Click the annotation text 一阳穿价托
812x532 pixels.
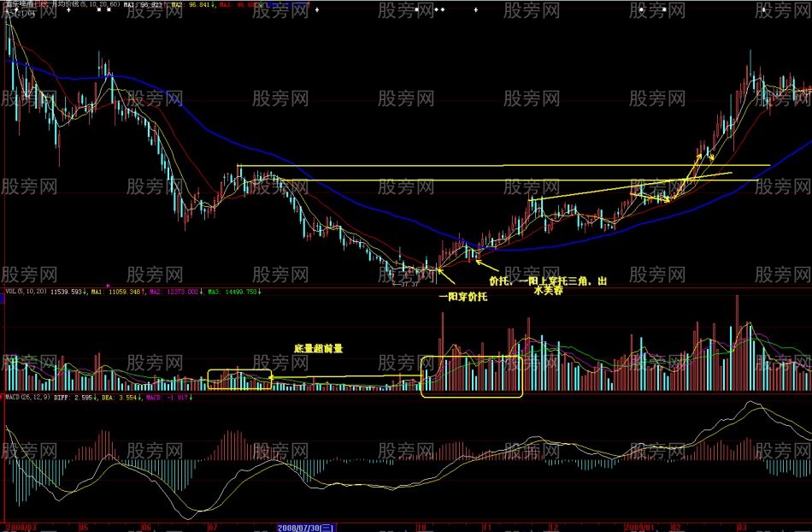(463, 297)
